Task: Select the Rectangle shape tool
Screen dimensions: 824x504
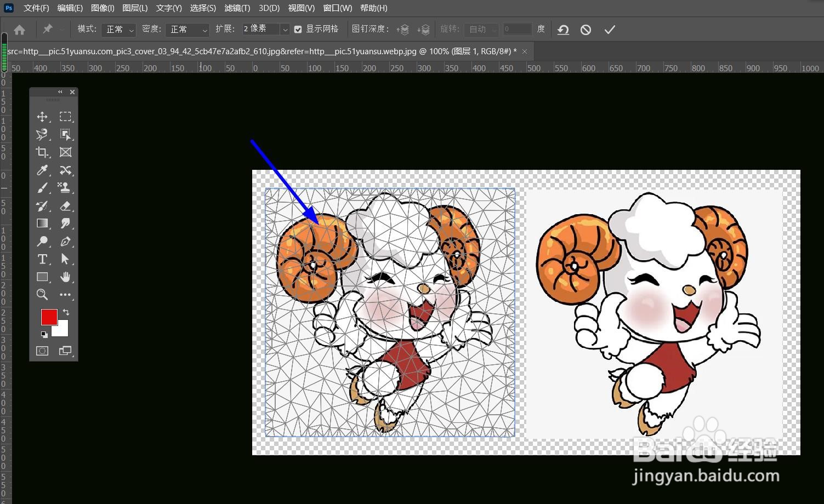Action: click(x=42, y=277)
